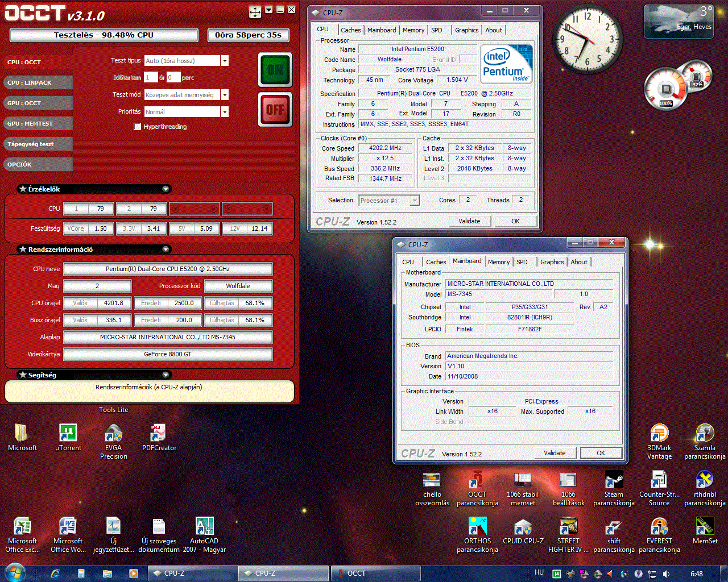Click OK in the lower CPU-Z window
The width and height of the screenshot is (728, 582).
click(x=601, y=453)
